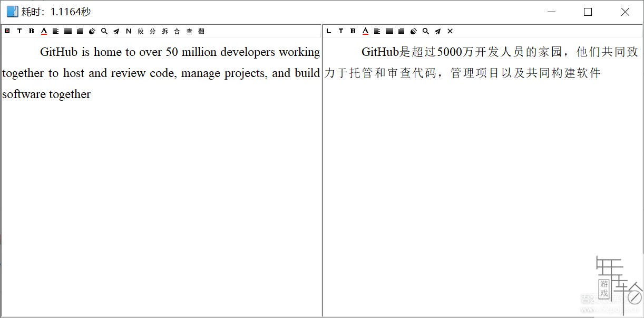Click the text 'software together' in left pane
Viewport: 644px width, 318px height.
(x=46, y=94)
